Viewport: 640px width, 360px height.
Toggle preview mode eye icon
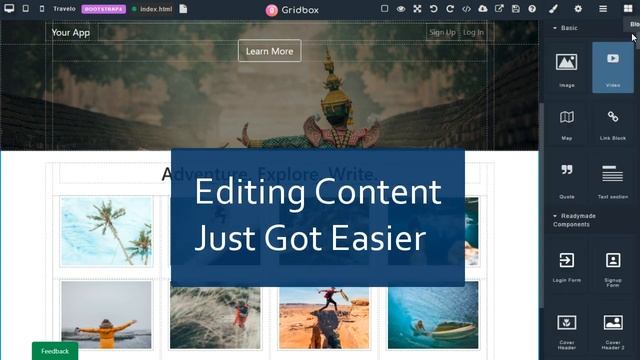click(x=401, y=9)
